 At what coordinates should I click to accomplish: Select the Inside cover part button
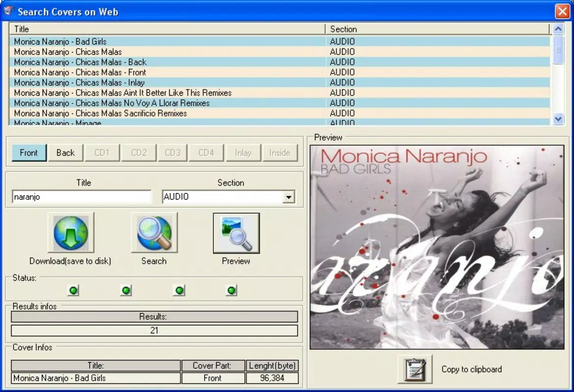[x=280, y=152]
